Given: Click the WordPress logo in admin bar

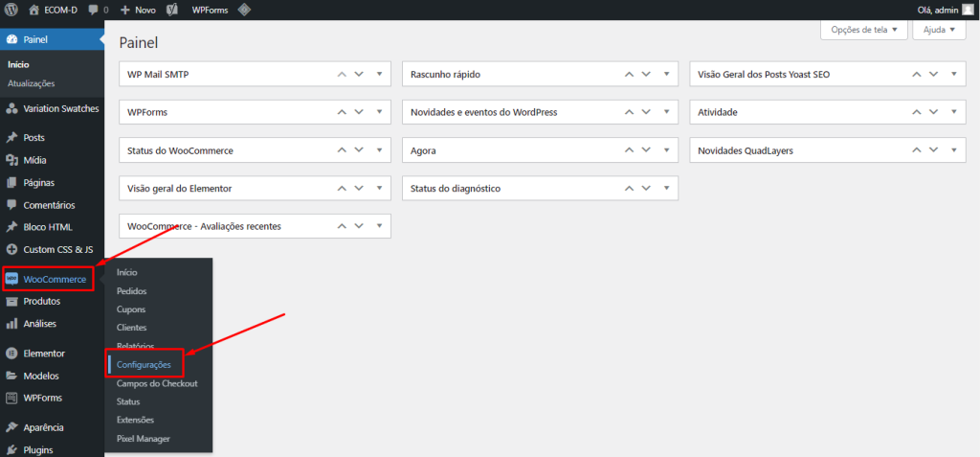Looking at the screenshot, I should 11,10.
